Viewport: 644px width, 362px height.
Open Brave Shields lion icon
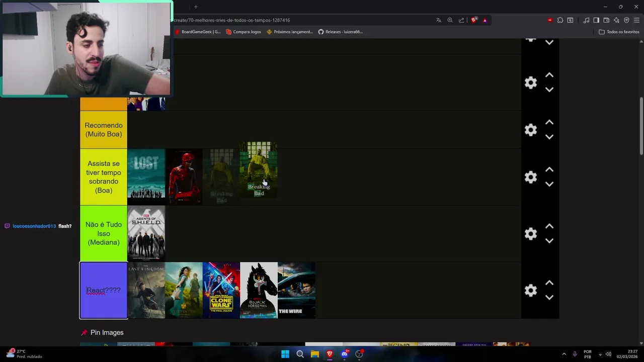[x=473, y=20]
